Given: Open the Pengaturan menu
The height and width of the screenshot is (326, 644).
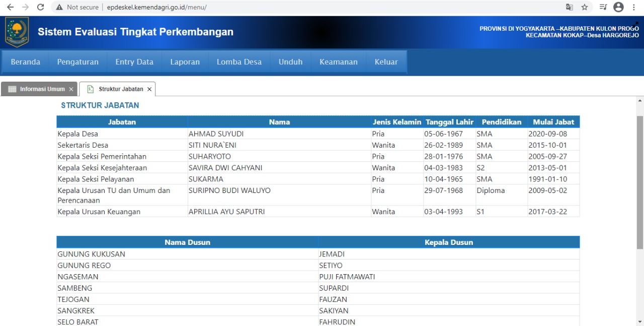Looking at the screenshot, I should tap(77, 62).
